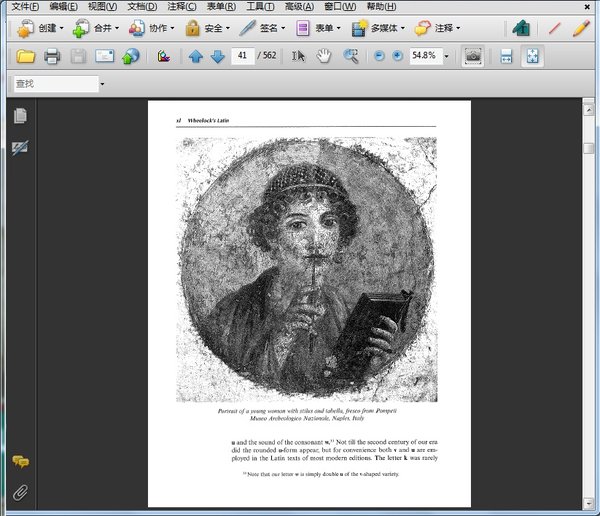
Task: Click the Print icon in toolbar
Action: [x=52, y=56]
